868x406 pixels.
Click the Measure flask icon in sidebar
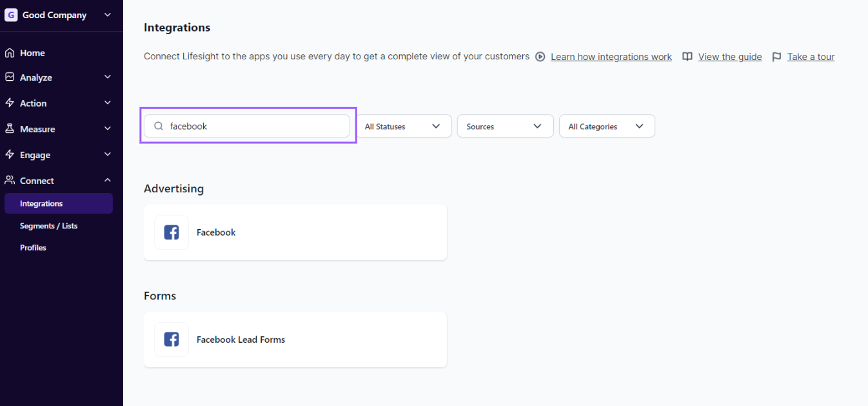[x=10, y=129]
